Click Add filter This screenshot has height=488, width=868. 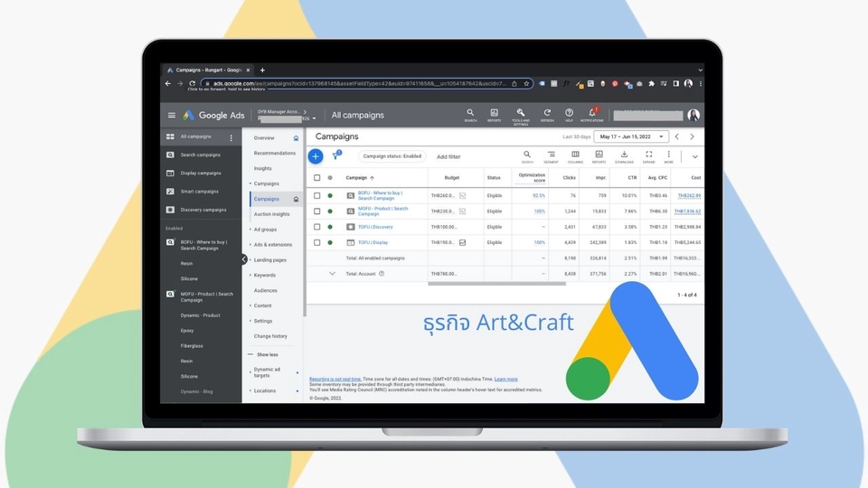pos(448,156)
